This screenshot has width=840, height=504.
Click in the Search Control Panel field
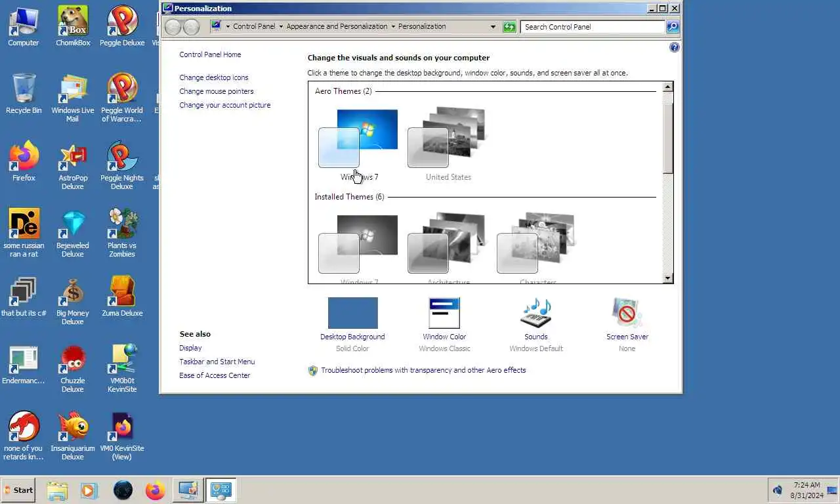(x=594, y=27)
